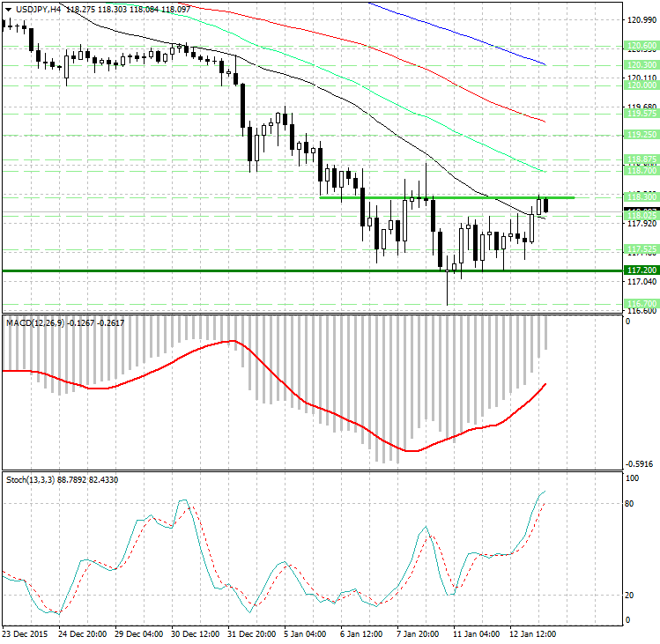Select the 119.575 level label
This screenshot has width=660, height=644.
(641, 114)
